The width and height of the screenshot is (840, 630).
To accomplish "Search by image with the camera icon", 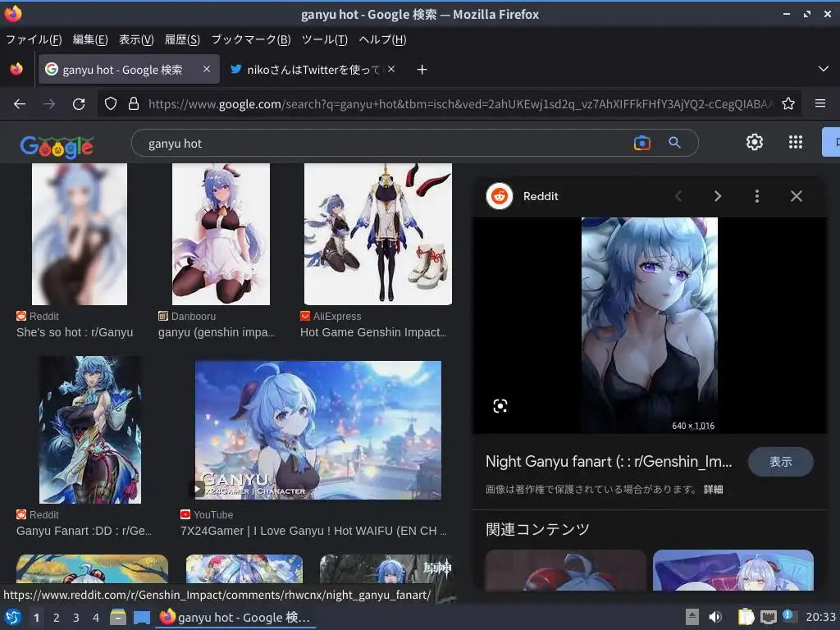I will pyautogui.click(x=641, y=143).
